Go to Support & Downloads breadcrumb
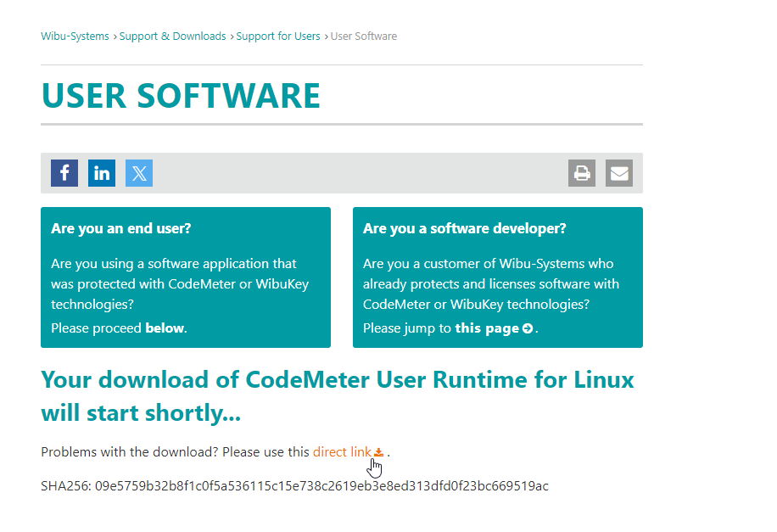Screen dimensions: 777x532 click(172, 36)
